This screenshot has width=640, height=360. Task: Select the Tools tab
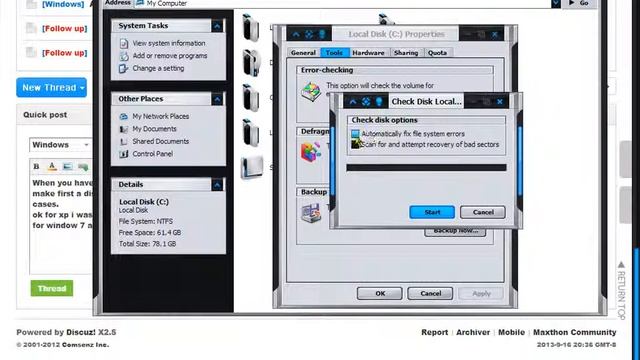tap(334, 53)
